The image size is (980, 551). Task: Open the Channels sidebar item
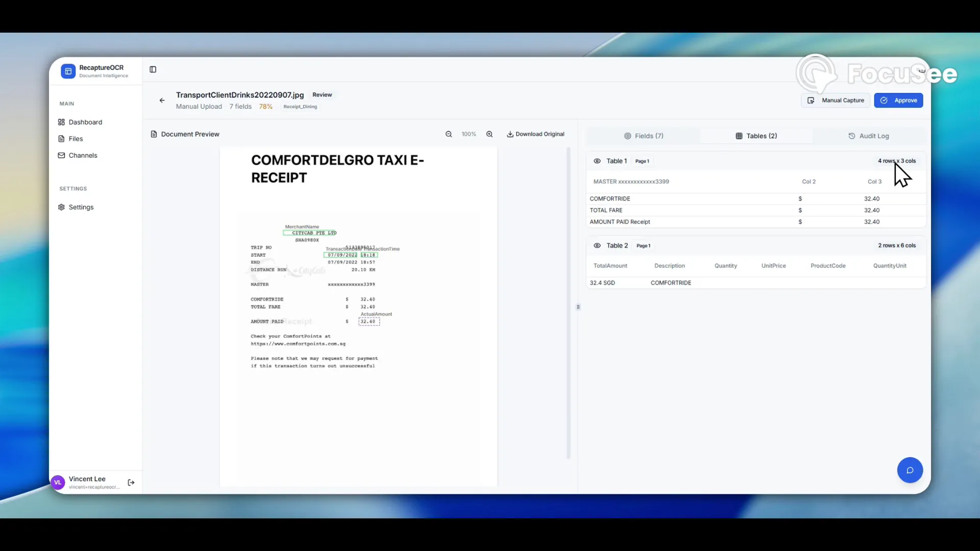tap(78, 156)
